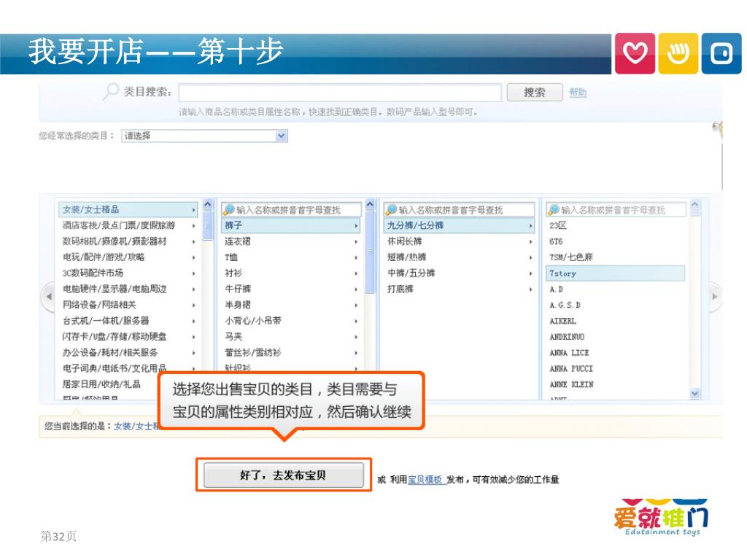Select 马夹 subcategory

click(x=233, y=337)
